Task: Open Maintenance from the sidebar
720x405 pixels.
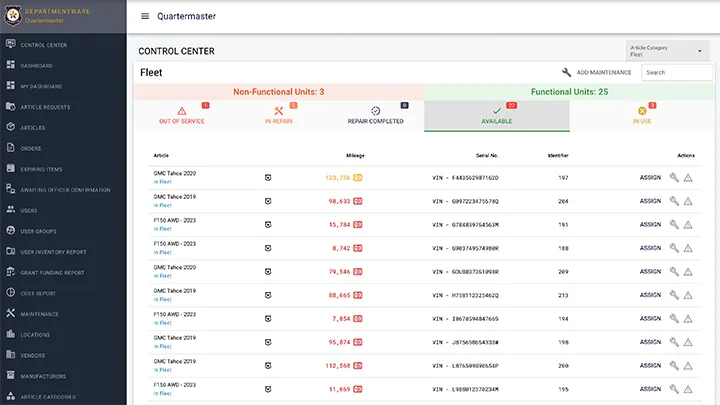Action: point(40,313)
